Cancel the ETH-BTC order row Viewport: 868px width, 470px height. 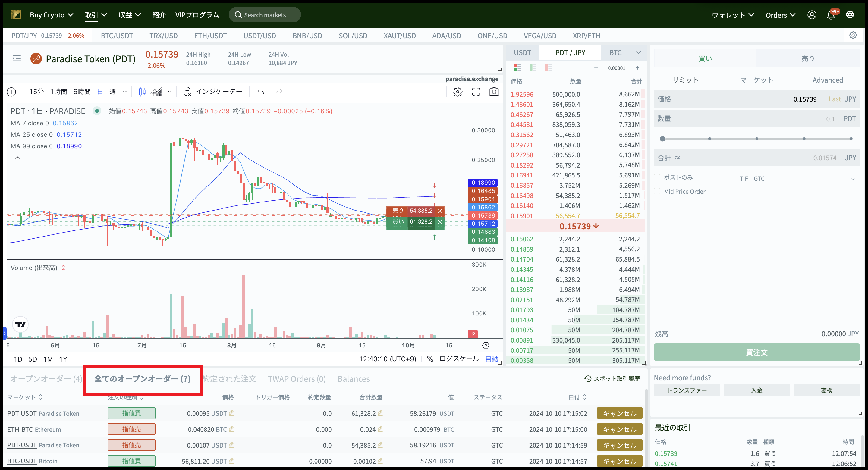tap(619, 429)
